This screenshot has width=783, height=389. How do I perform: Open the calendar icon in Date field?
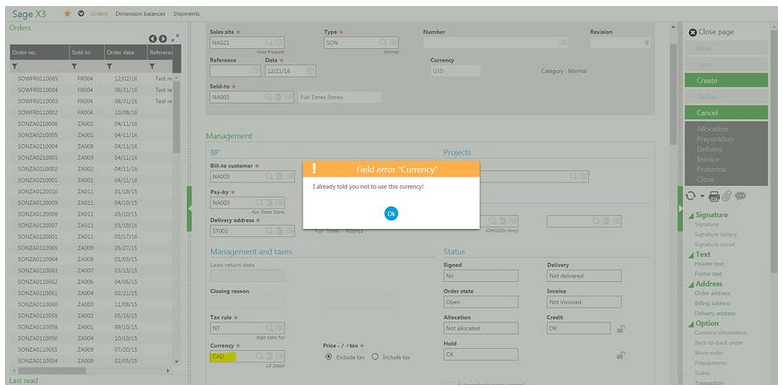click(x=310, y=71)
